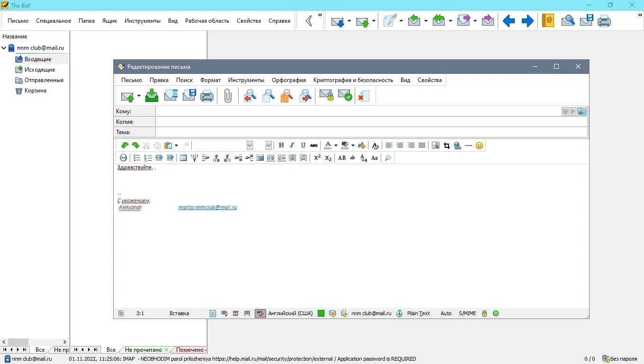Open the Криптография и безопасность menu
This screenshot has width=644, height=364.
tap(353, 80)
